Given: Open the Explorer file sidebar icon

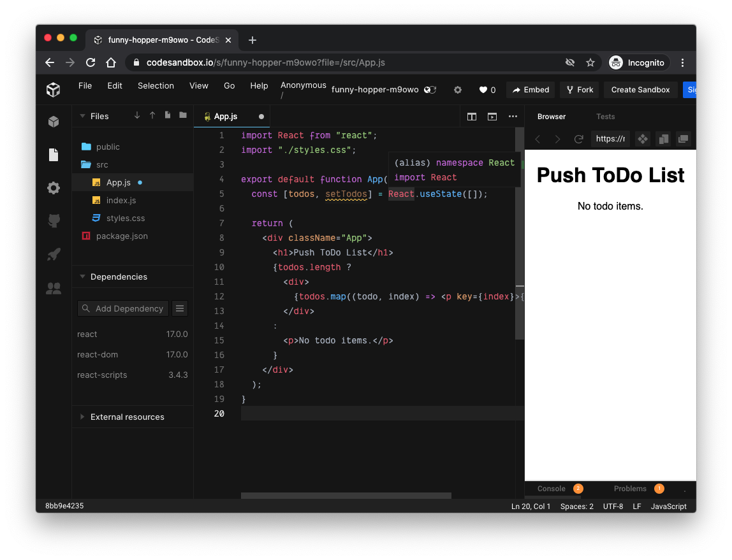Looking at the screenshot, I should click(54, 155).
